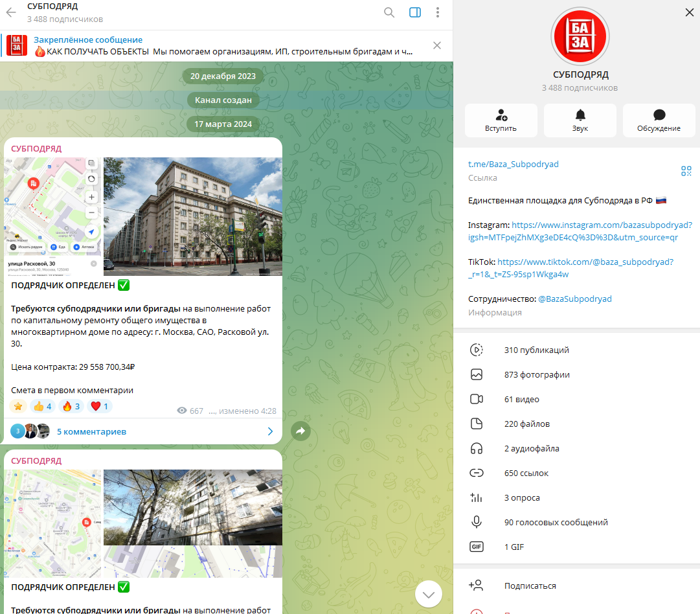Click the photos picture icon
This screenshot has height=614, width=700.
pos(477,374)
